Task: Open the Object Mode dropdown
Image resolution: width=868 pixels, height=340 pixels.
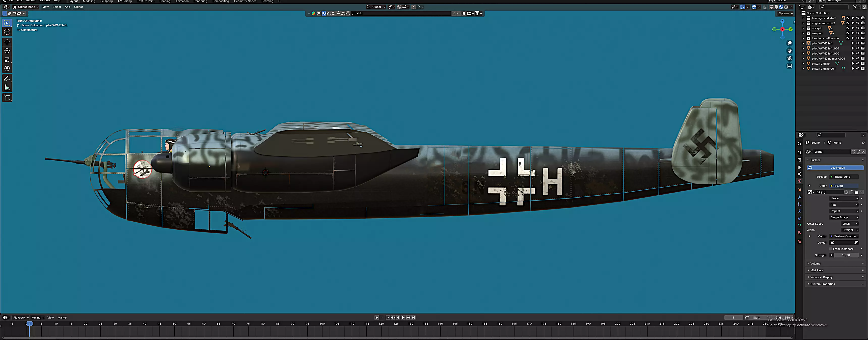Action: click(x=25, y=7)
